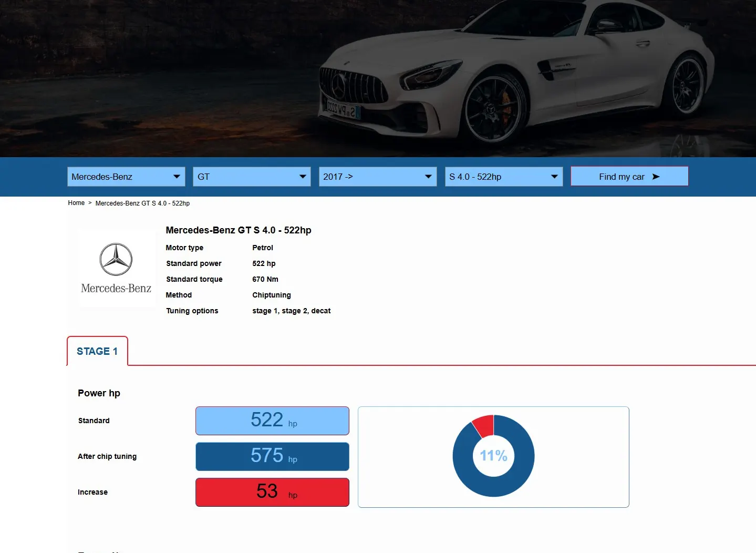Click the chevron on the year selector
756x553 pixels.
[429, 177]
